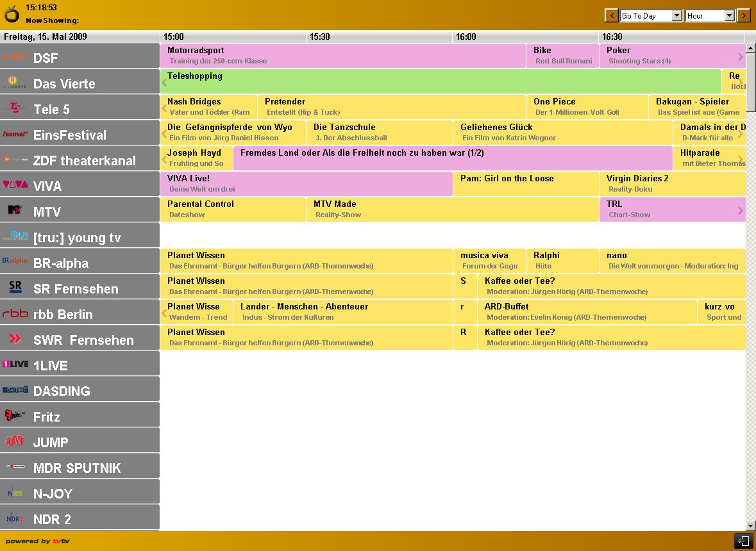Click the 16:00 time header
Image resolution: width=756 pixels, height=551 pixels.
pyautogui.click(x=466, y=37)
